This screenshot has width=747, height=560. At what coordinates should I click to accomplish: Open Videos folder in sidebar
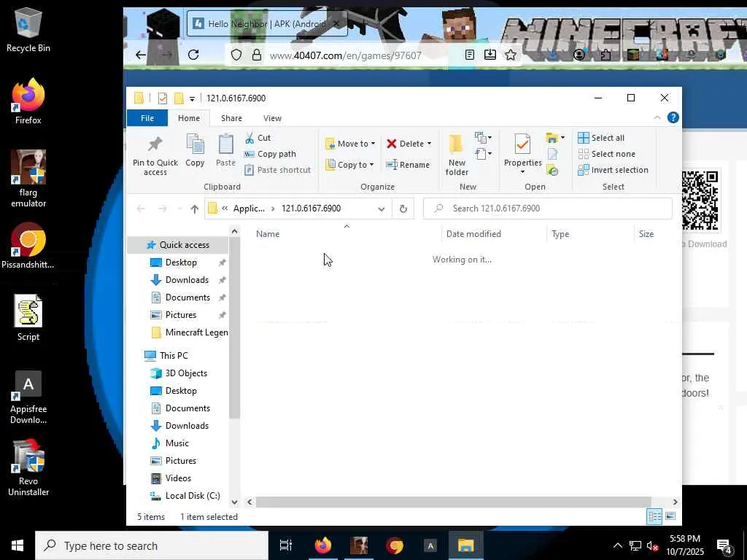(x=178, y=478)
